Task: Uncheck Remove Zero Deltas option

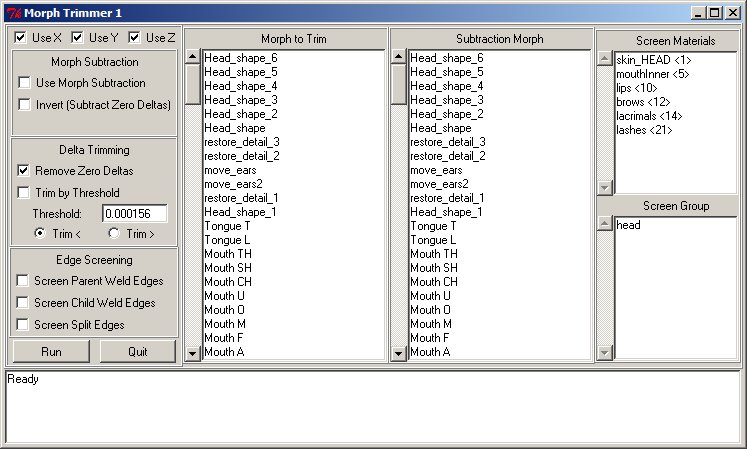Action: [24, 171]
